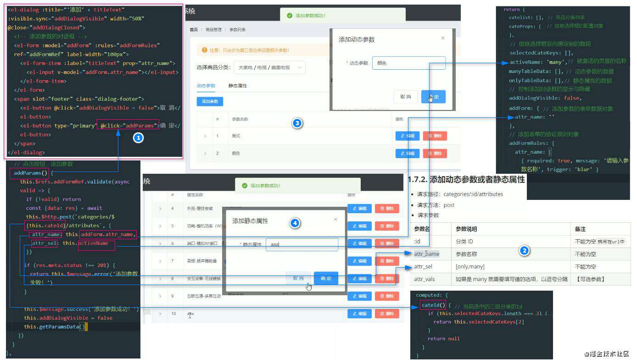This screenshot has width=637, height=364.
Task: Edit attribute row 8 交互设备-无线键鼠
Action: coord(359,278)
